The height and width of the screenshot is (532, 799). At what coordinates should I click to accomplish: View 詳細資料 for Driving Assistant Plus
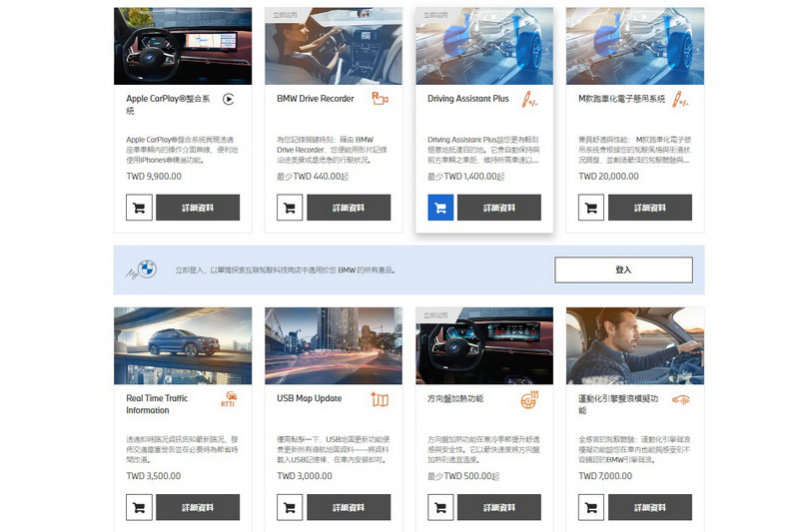499,208
